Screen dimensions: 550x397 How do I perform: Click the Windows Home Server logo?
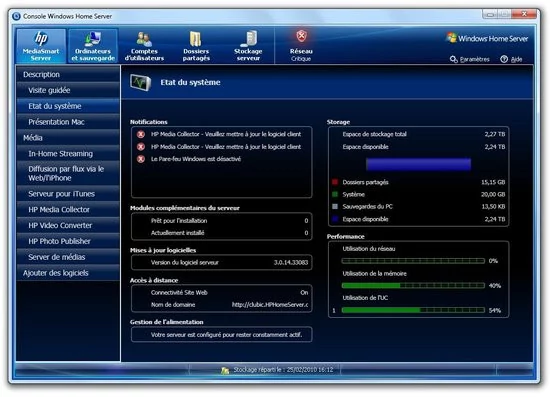(x=487, y=38)
